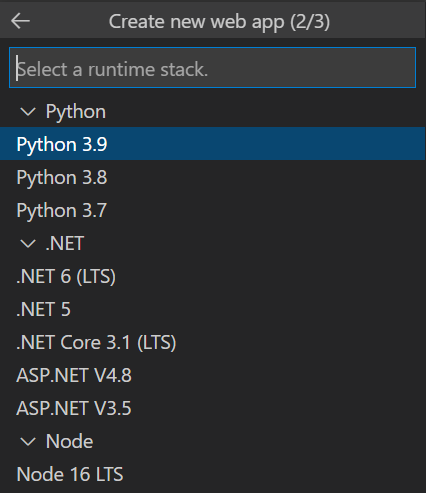Click the (2/3) step indicator in title
Viewport: 426px width, 493px height.
310,22
